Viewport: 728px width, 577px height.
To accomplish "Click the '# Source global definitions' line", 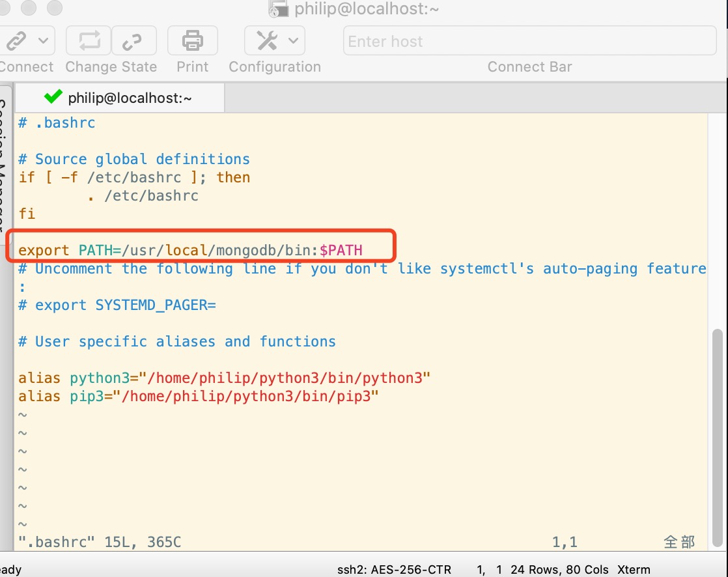I will tap(133, 159).
